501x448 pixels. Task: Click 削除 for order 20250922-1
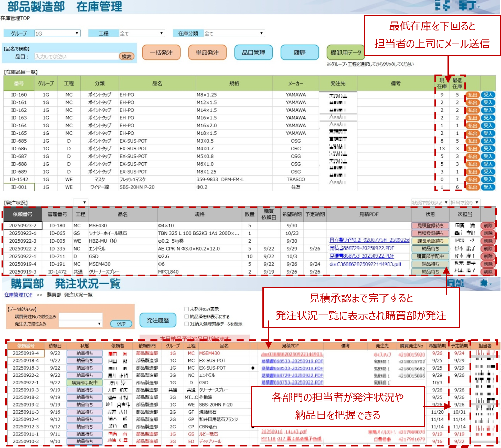point(488,256)
